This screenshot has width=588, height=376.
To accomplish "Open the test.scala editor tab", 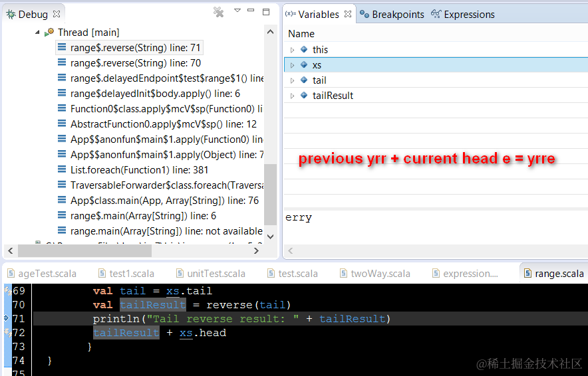I will [293, 274].
